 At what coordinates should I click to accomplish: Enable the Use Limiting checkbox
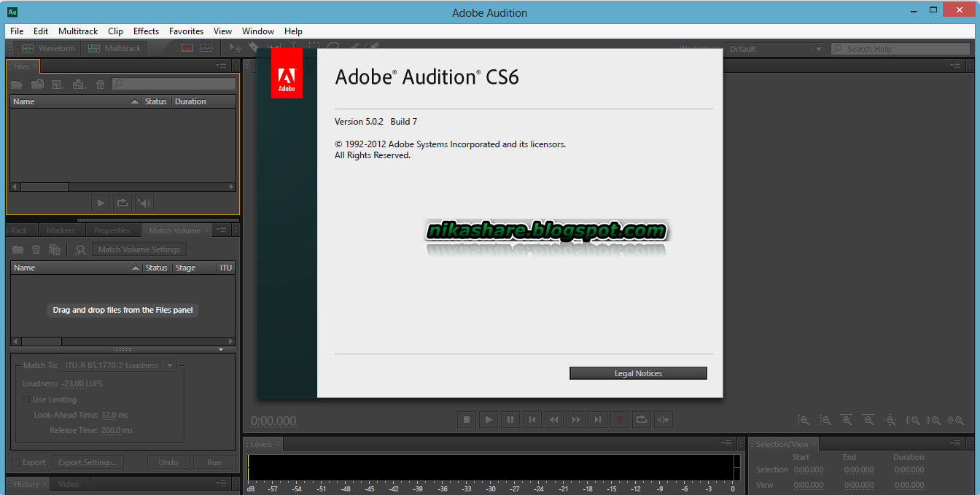point(26,399)
